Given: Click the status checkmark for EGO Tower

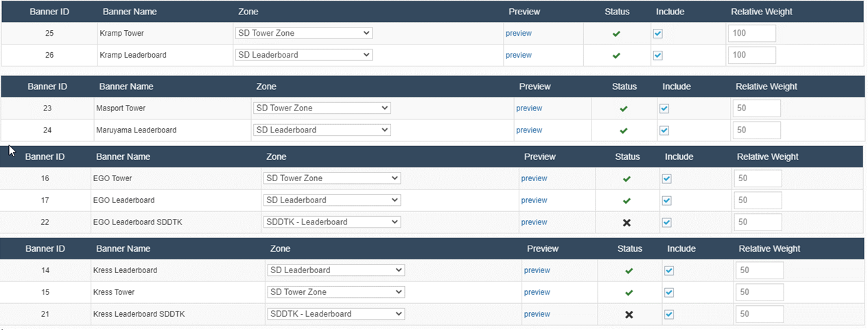Looking at the screenshot, I should (626, 179).
